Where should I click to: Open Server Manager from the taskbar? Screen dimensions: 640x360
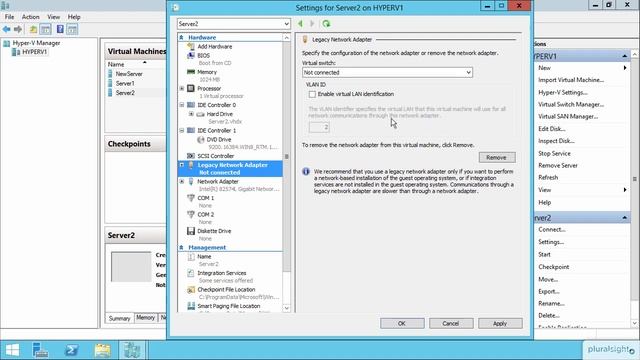(x=40, y=350)
